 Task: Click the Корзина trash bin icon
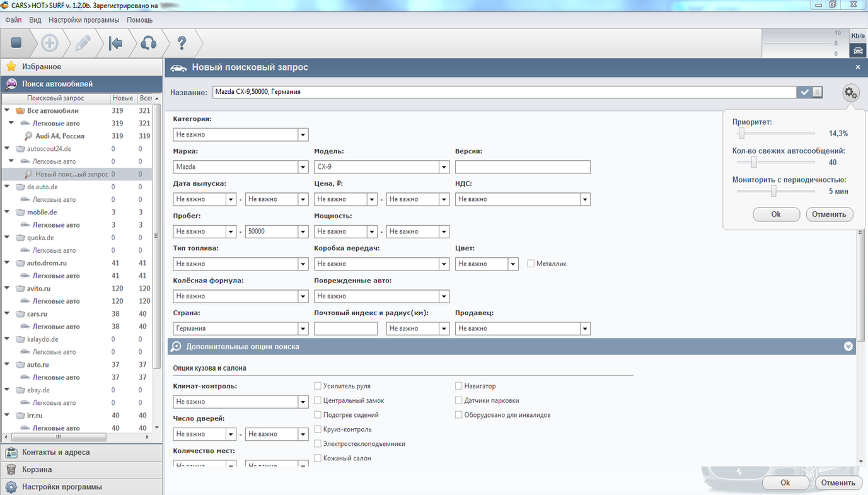pyautogui.click(x=11, y=469)
